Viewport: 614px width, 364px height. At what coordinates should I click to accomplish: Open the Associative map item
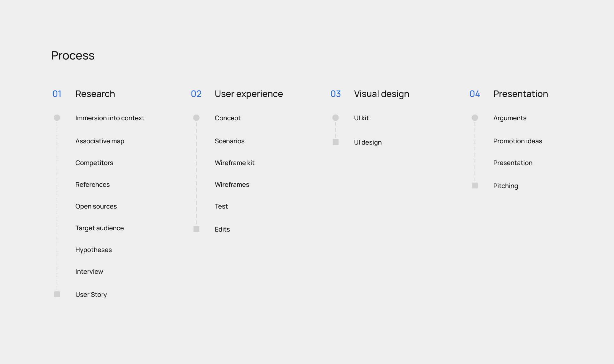pyautogui.click(x=100, y=141)
